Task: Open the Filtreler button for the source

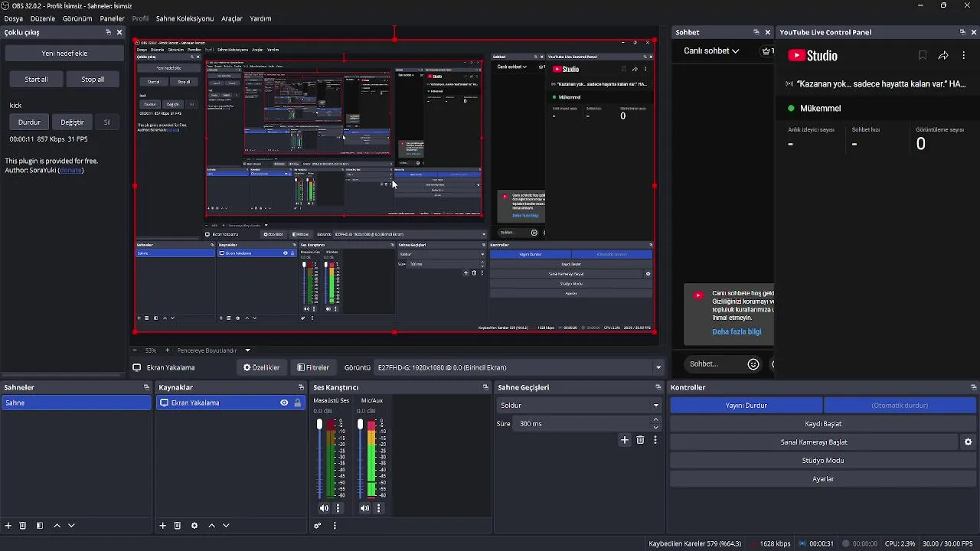Action: [313, 367]
